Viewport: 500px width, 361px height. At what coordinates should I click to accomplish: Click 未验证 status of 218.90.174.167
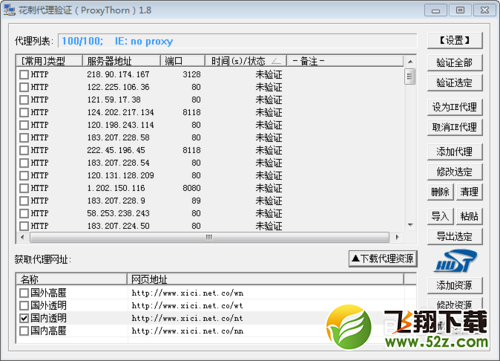click(x=269, y=75)
